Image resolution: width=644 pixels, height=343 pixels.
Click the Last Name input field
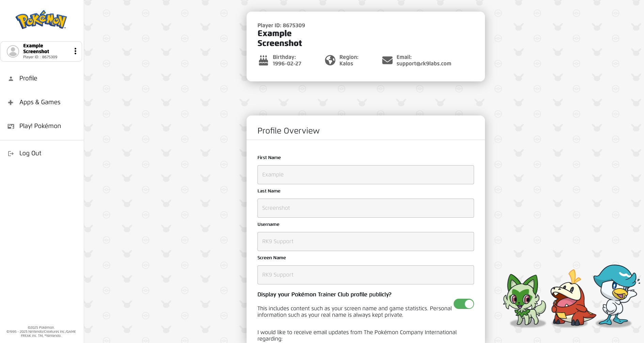365,208
